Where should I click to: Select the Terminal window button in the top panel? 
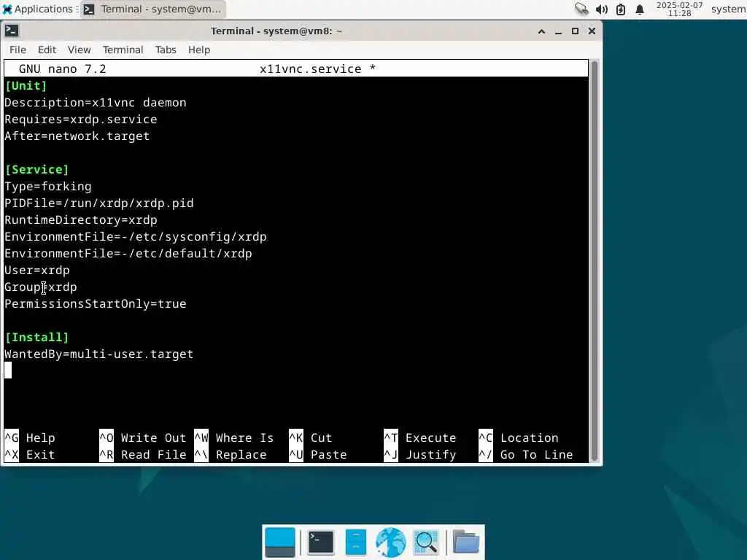153,9
